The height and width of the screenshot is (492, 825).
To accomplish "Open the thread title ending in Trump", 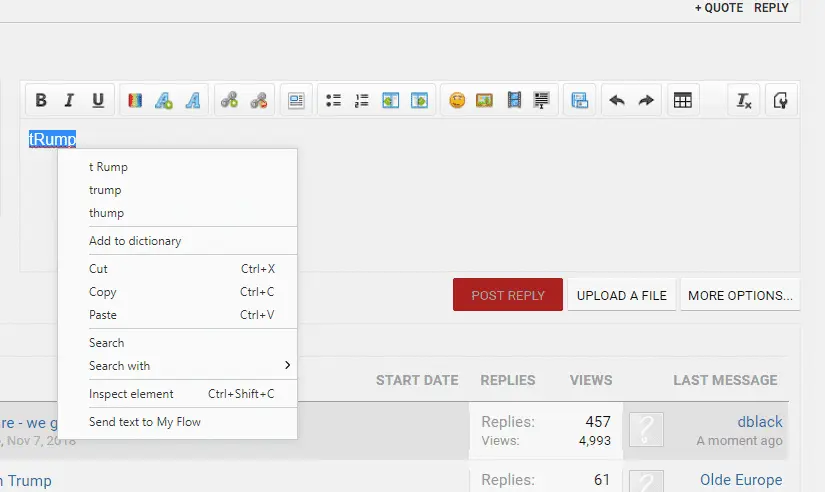I will click(26, 481).
